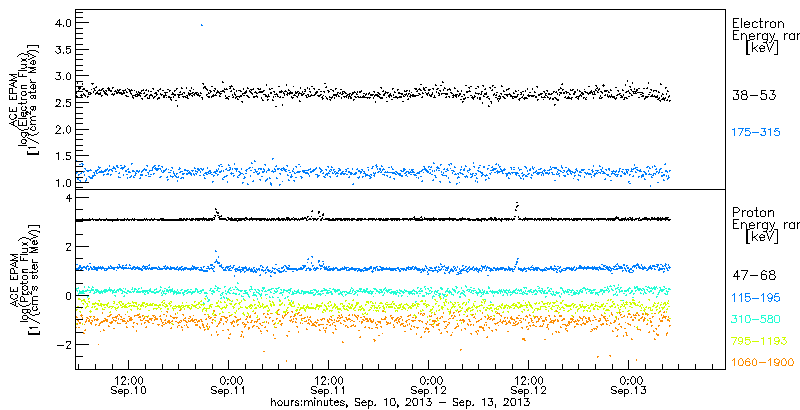Select the 47-68 proton energy legend label
The height and width of the screenshot is (410, 800).
[754, 276]
